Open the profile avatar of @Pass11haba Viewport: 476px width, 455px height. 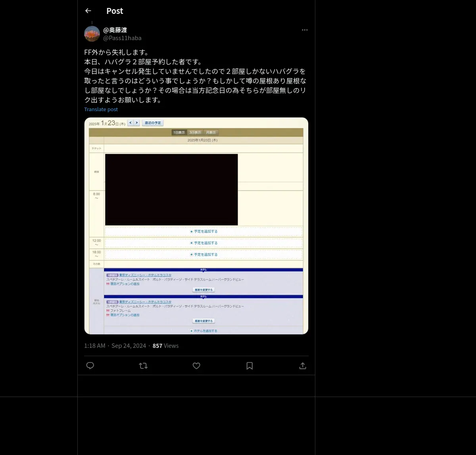click(x=92, y=34)
